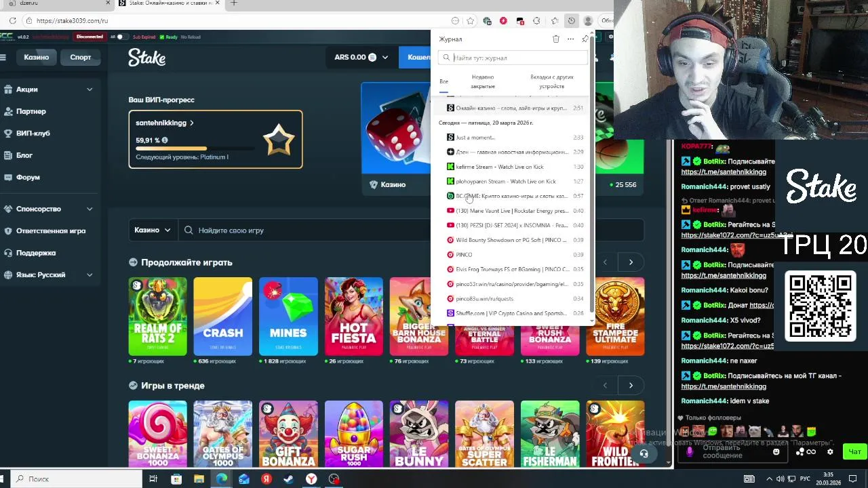This screenshot has width=868, height=488.
Task: Click the infinity icon in chat bar
Action: point(810,451)
